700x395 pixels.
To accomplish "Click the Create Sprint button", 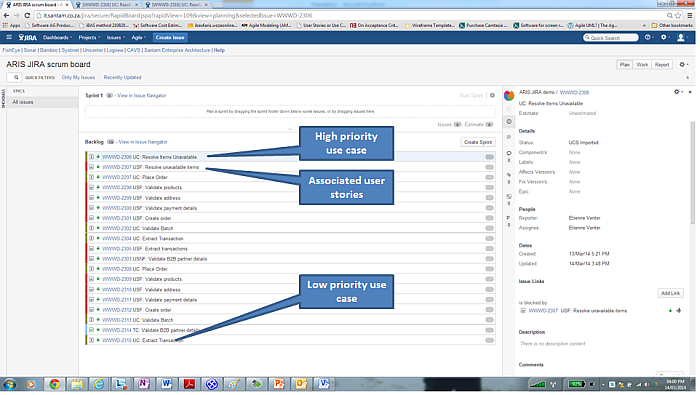I will pyautogui.click(x=478, y=142).
